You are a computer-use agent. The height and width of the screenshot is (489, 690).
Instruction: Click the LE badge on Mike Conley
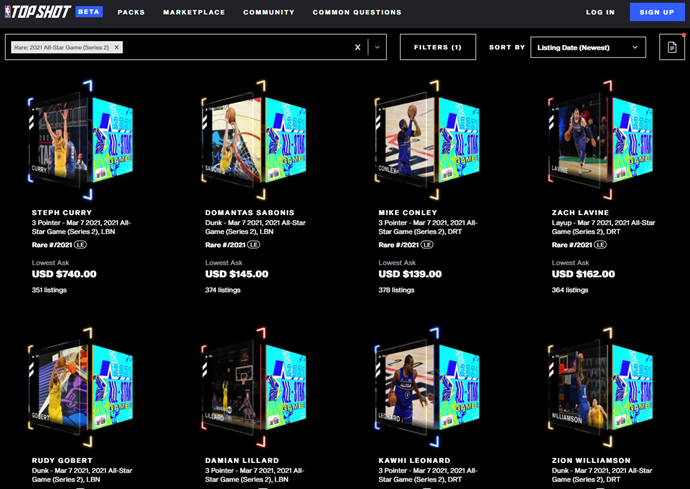(x=427, y=245)
